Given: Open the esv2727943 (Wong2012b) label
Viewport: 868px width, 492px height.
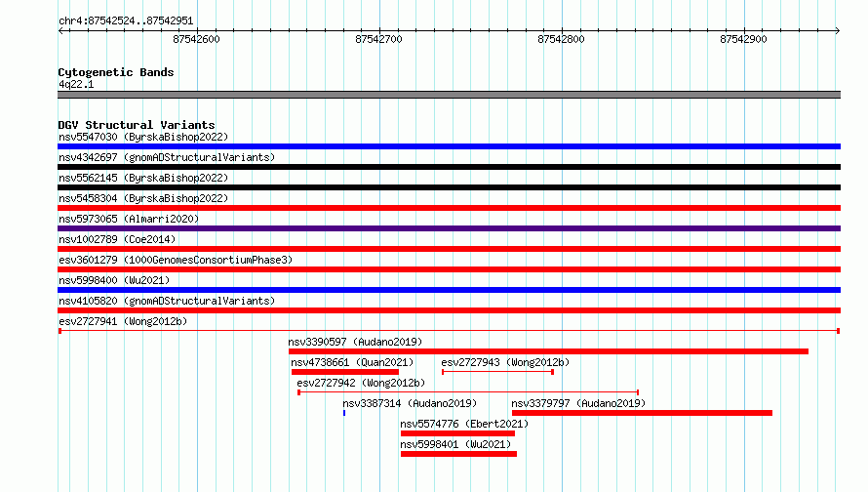Looking at the screenshot, I should (x=505, y=362).
